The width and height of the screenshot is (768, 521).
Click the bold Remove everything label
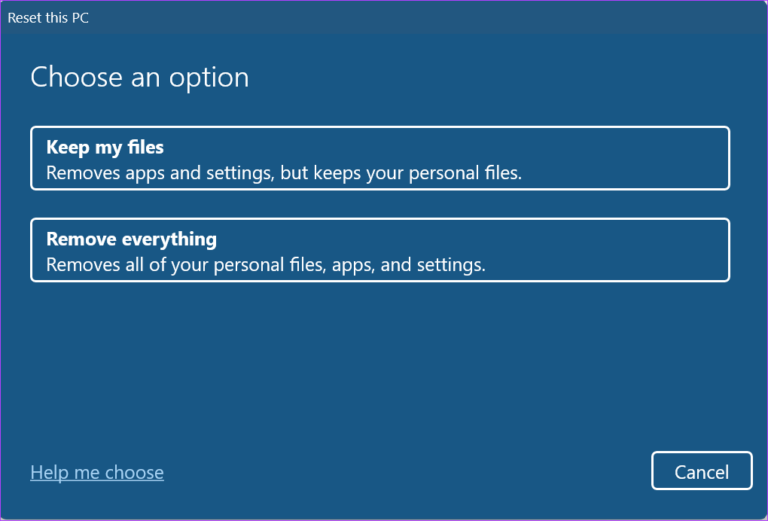click(x=131, y=239)
